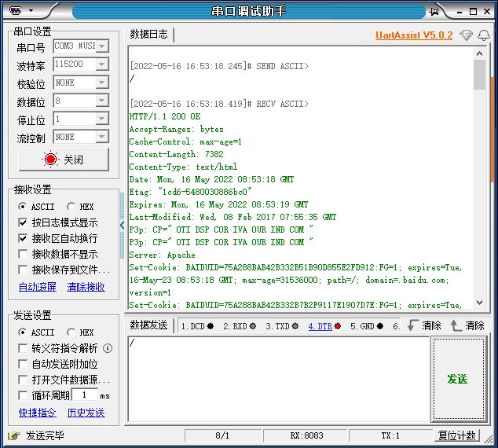Viewport: 498px width, 448px height.
Task: Expand the 串口号 COM3 dropdown
Action: [102, 46]
